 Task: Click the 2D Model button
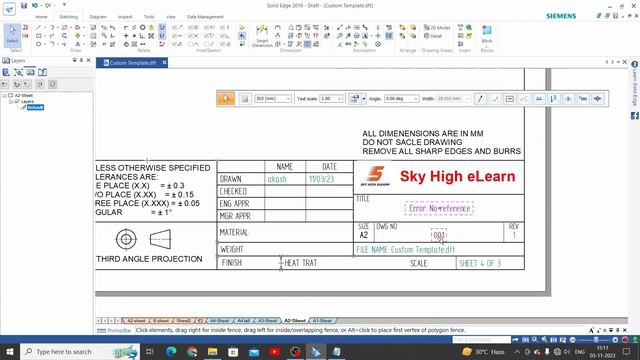click(x=437, y=27)
